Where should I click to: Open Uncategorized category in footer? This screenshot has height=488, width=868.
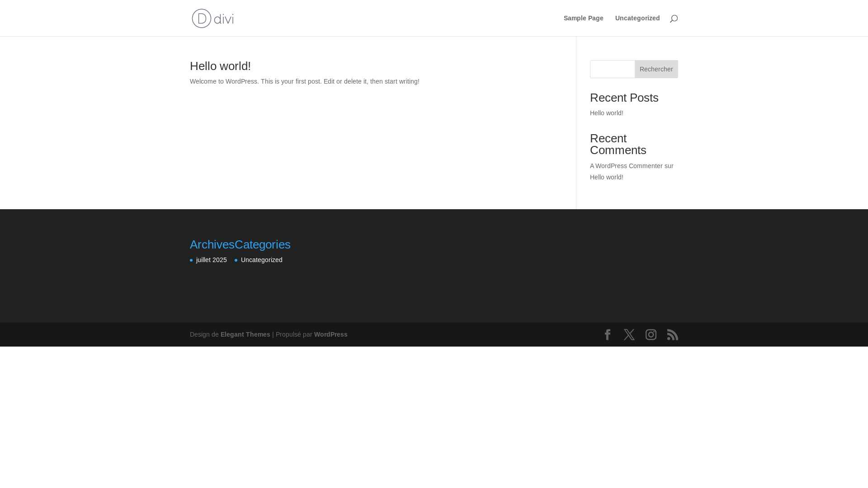[x=262, y=260]
